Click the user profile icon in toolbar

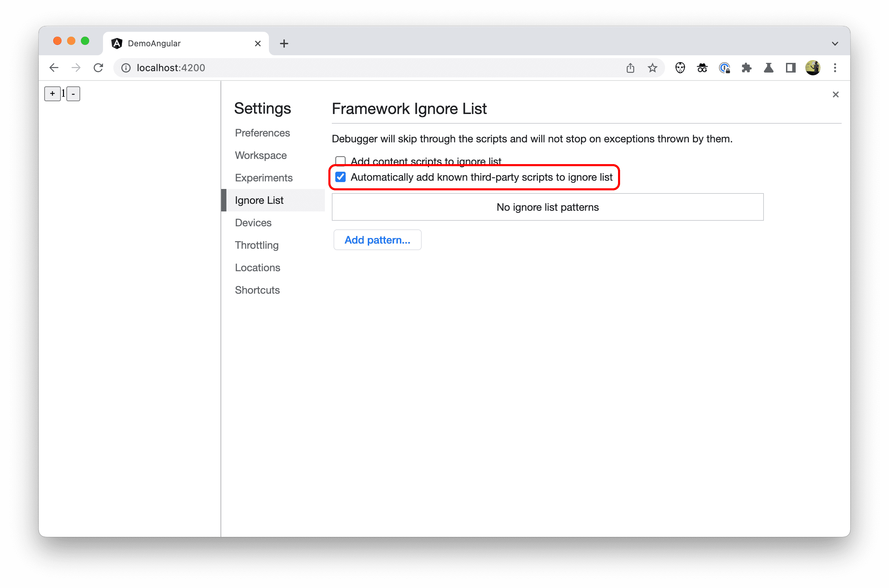click(x=814, y=68)
